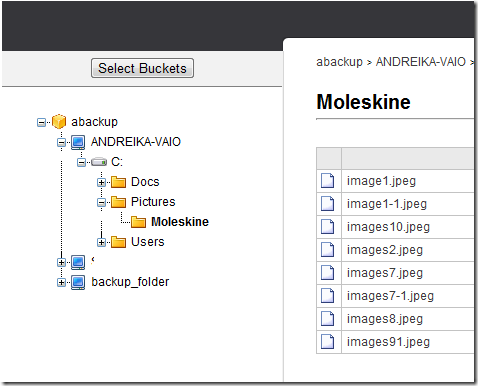Viewport: 478px width, 386px height.
Task: Click file icon for images91.jpeg
Action: click(327, 342)
